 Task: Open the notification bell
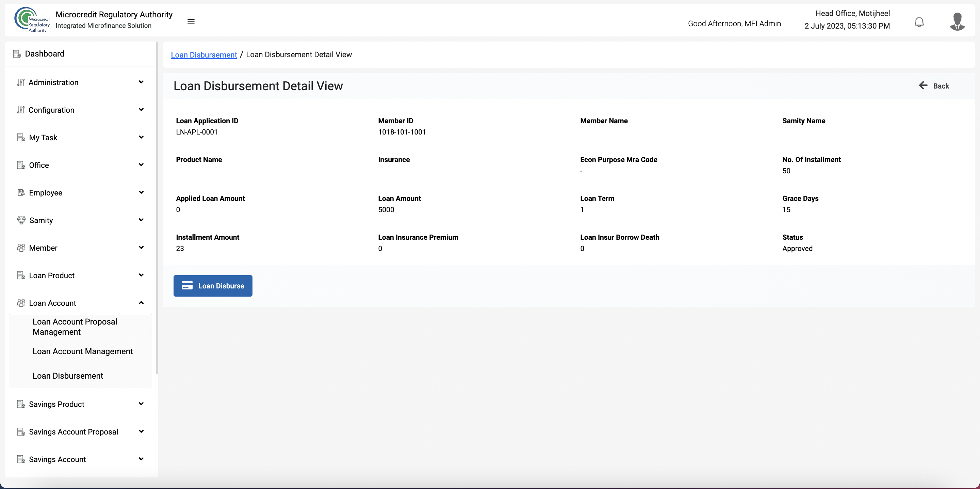tap(919, 22)
